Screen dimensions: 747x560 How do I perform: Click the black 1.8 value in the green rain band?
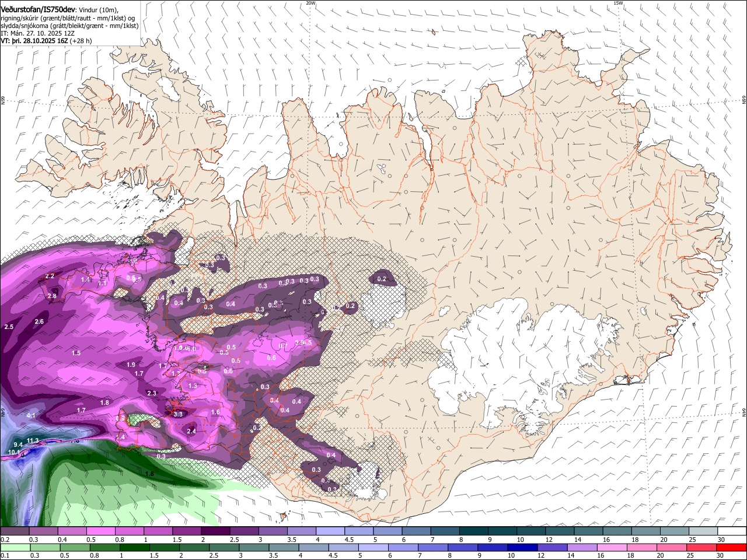(149, 474)
